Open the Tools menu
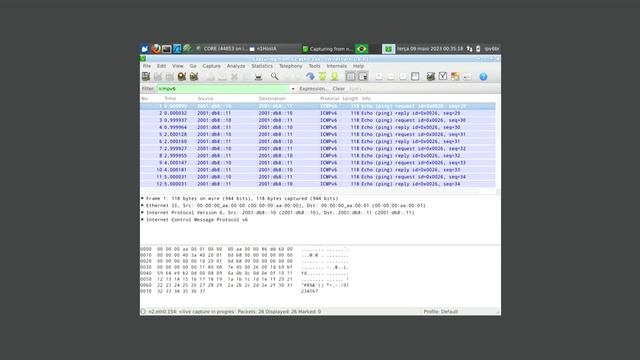Viewport: 640px width, 360px height. click(x=314, y=66)
